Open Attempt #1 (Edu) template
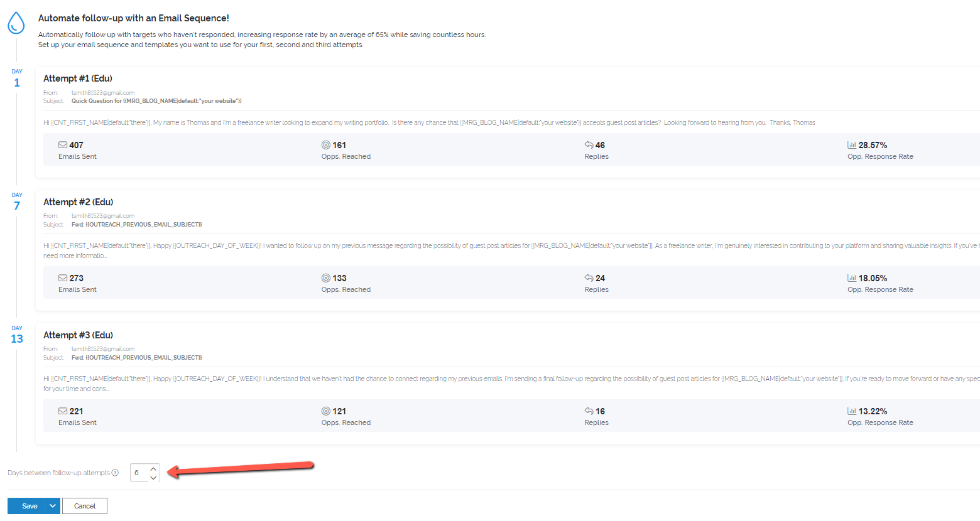 78,78
